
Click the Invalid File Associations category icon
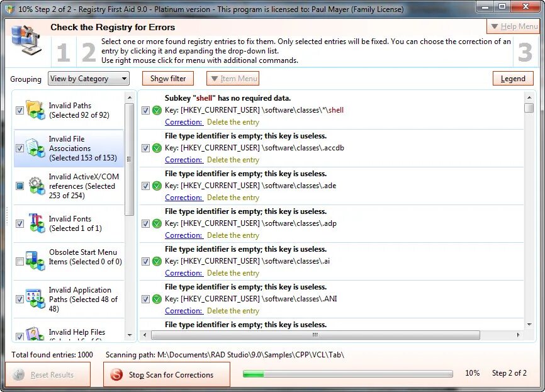coord(36,148)
